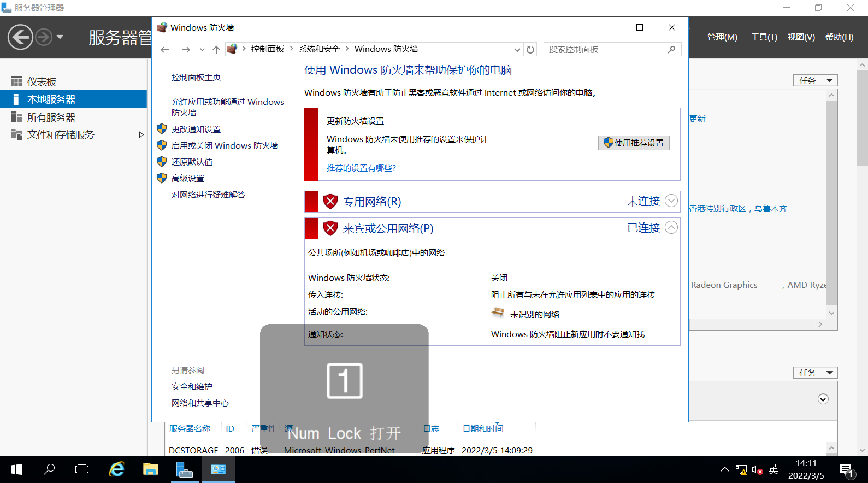The height and width of the screenshot is (483, 868).
Task: Click the 未识别的网络 bench icon
Action: [x=498, y=313]
